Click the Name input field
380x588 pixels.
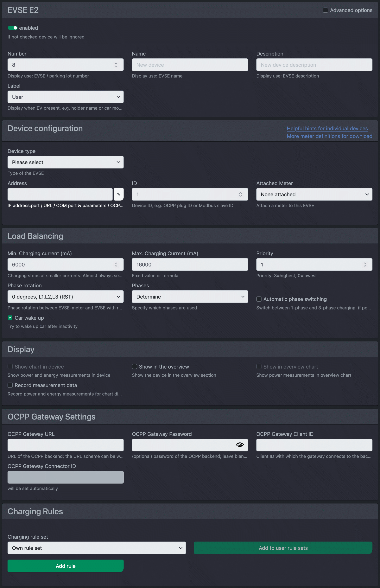(190, 65)
